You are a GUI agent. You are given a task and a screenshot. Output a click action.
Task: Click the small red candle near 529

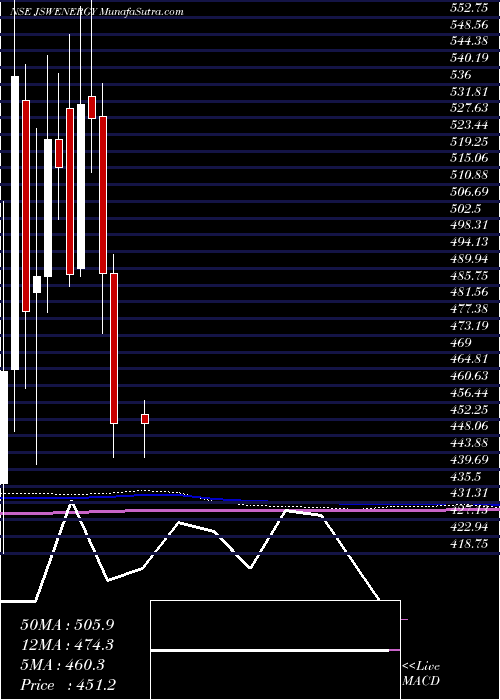click(x=92, y=107)
